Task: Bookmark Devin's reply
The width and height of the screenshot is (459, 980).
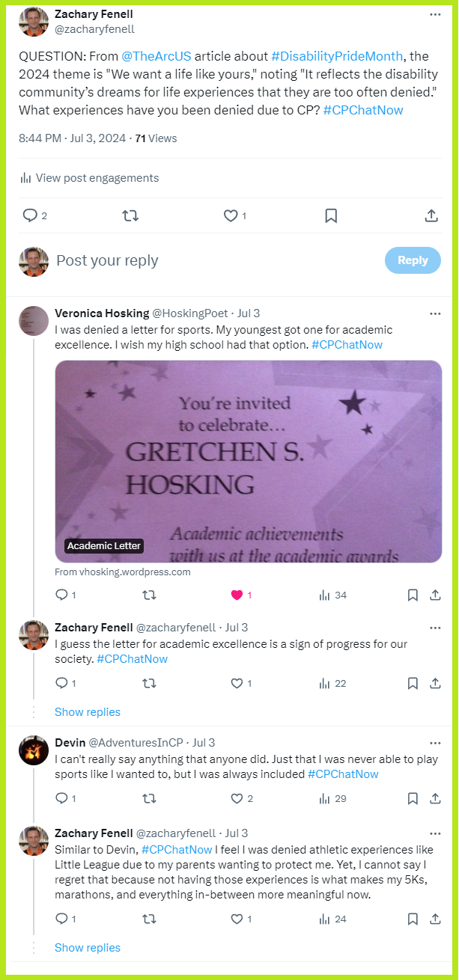Action: 413,799
